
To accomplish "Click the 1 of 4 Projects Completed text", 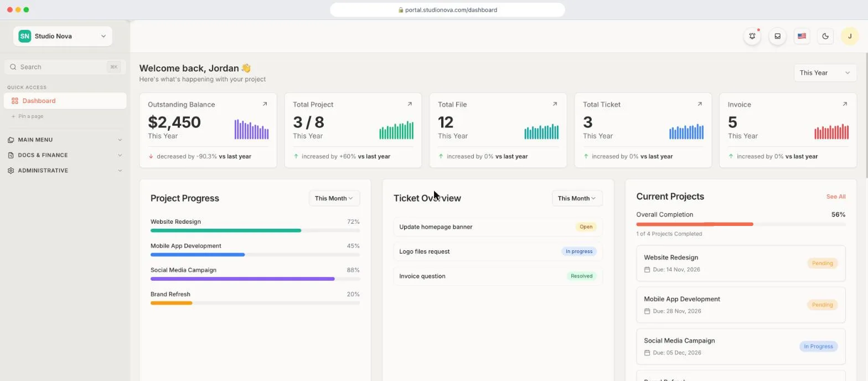I will [669, 234].
